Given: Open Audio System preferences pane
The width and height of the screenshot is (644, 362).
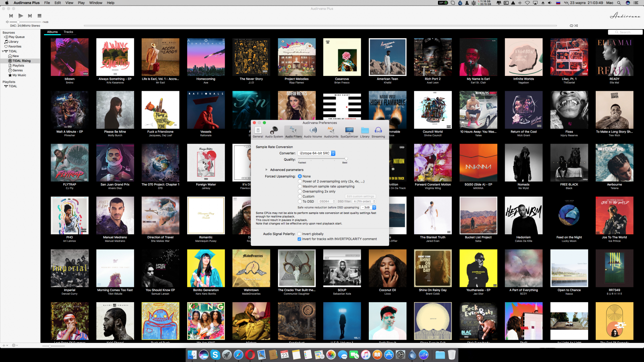Looking at the screenshot, I should coord(274,132).
